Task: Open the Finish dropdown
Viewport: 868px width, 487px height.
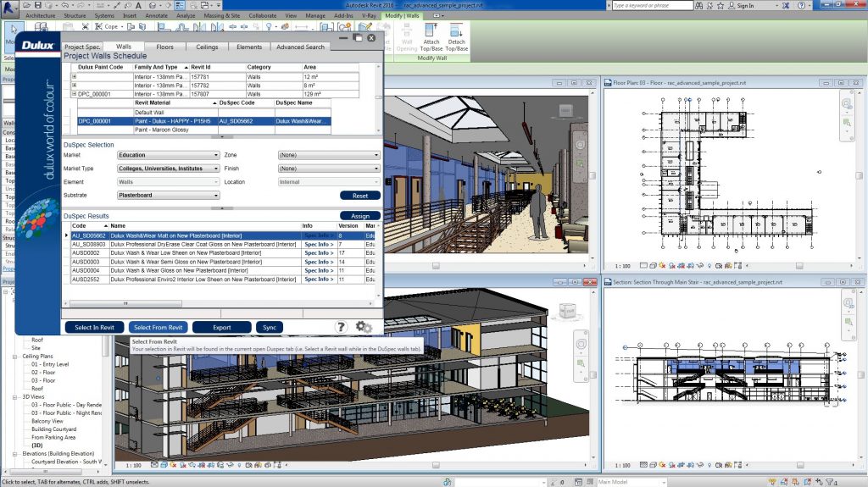Action: (329, 169)
